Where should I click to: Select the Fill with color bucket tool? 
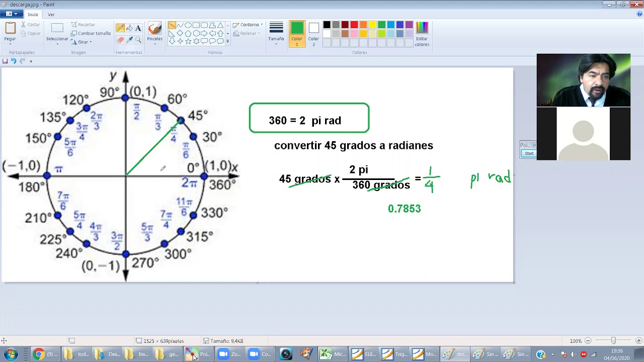[x=129, y=28]
